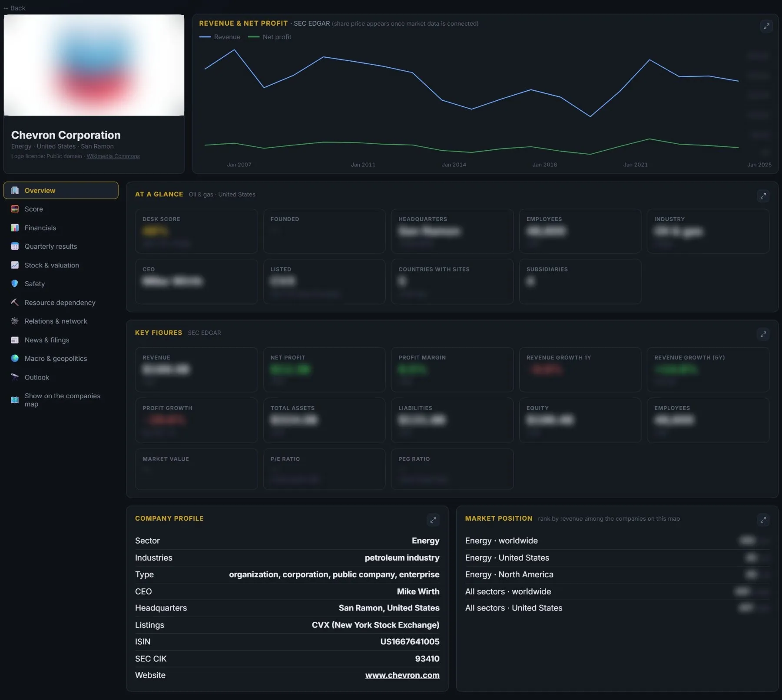Image resolution: width=782 pixels, height=700 pixels.
Task: Click the ISIN value US1667641005
Action: pyautogui.click(x=410, y=641)
